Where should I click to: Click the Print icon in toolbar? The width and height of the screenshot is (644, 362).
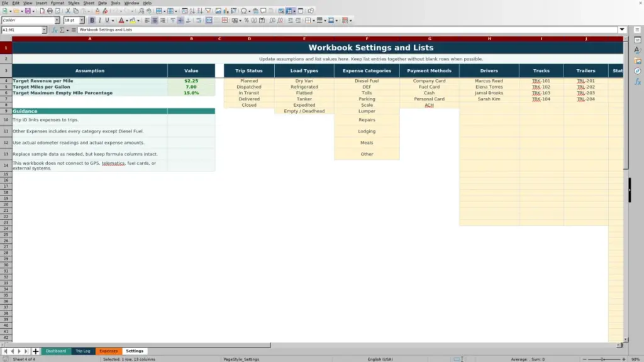click(50, 11)
